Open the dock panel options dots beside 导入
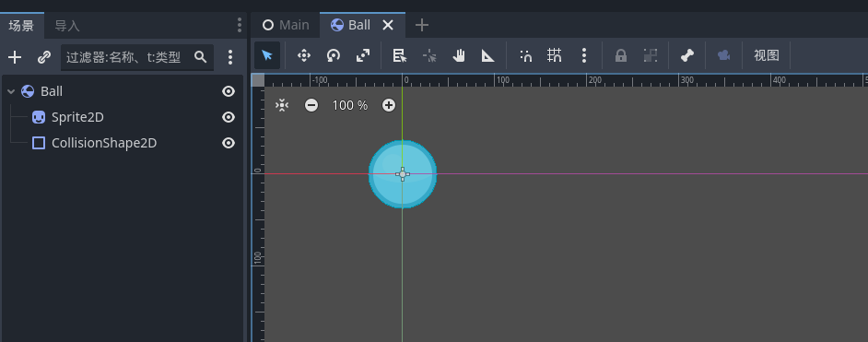868x342 pixels. (240, 25)
